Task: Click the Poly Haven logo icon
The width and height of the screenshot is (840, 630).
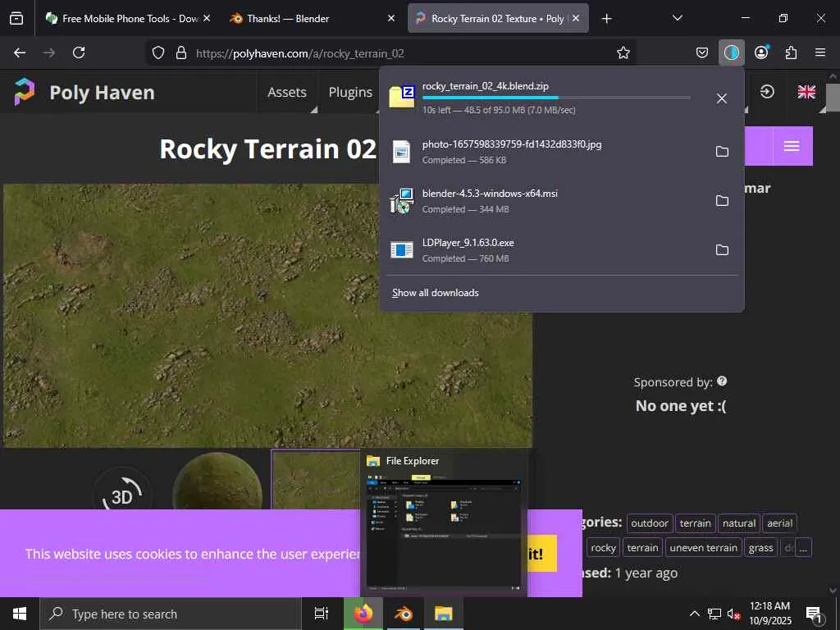Action: [x=24, y=92]
